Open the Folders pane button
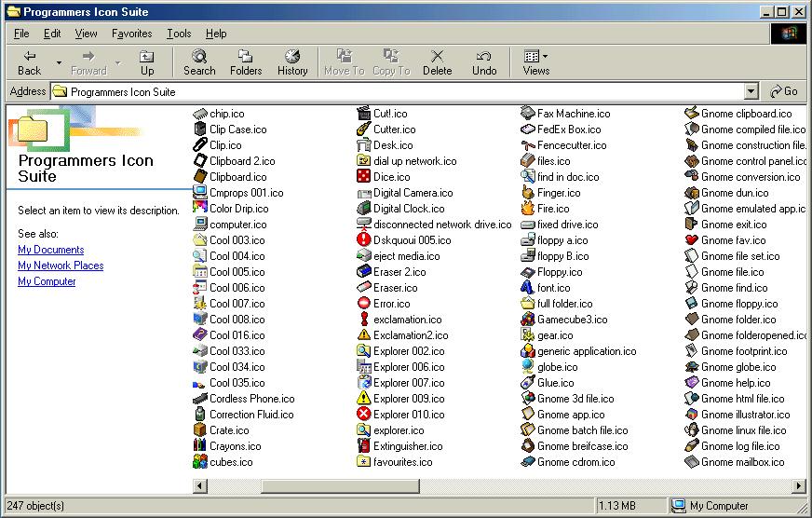The width and height of the screenshot is (812, 518). (246, 62)
